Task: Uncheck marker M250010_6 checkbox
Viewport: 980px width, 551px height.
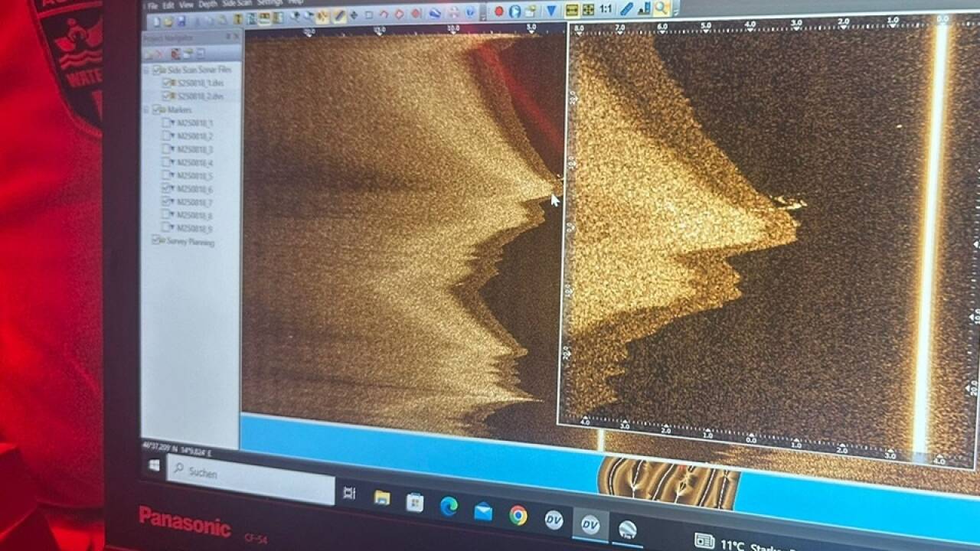Action: pos(168,188)
